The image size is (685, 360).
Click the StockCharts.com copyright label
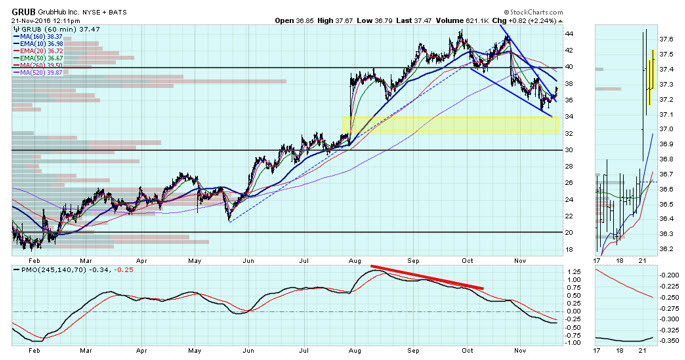(x=533, y=12)
